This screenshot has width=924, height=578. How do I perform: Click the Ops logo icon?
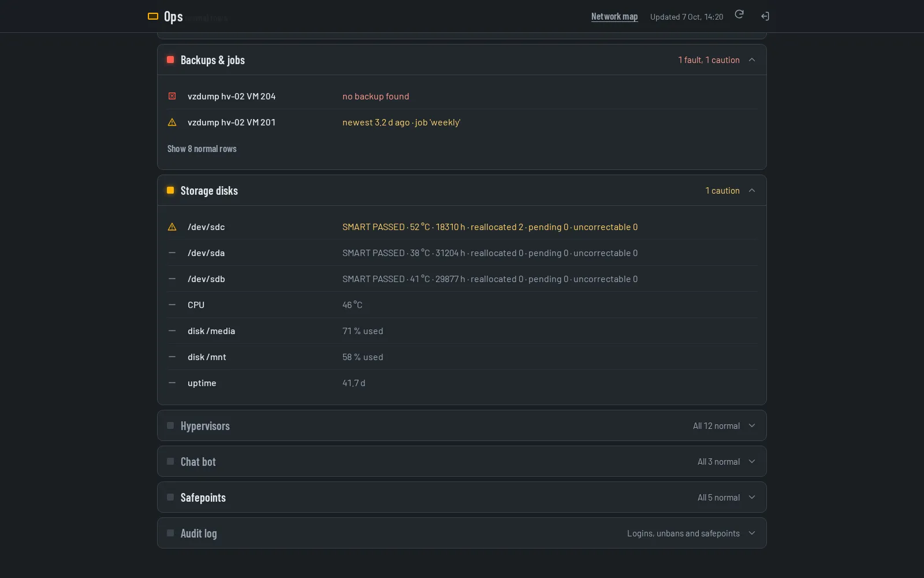pyautogui.click(x=153, y=16)
